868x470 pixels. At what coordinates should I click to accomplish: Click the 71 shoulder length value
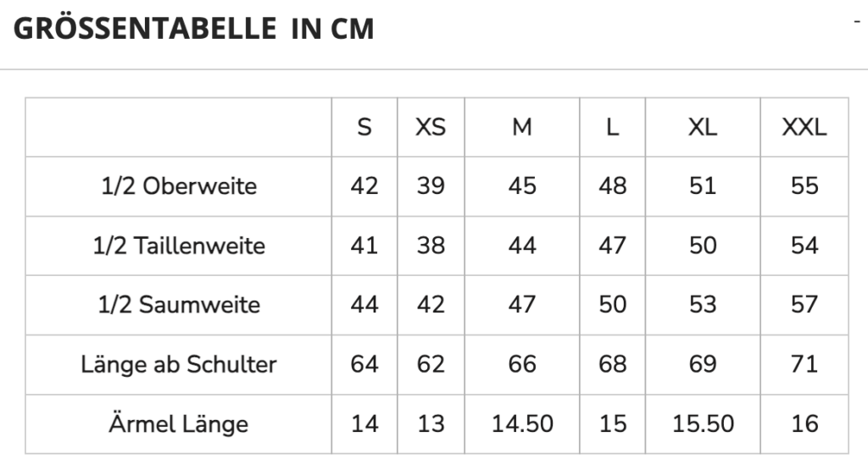click(x=804, y=364)
